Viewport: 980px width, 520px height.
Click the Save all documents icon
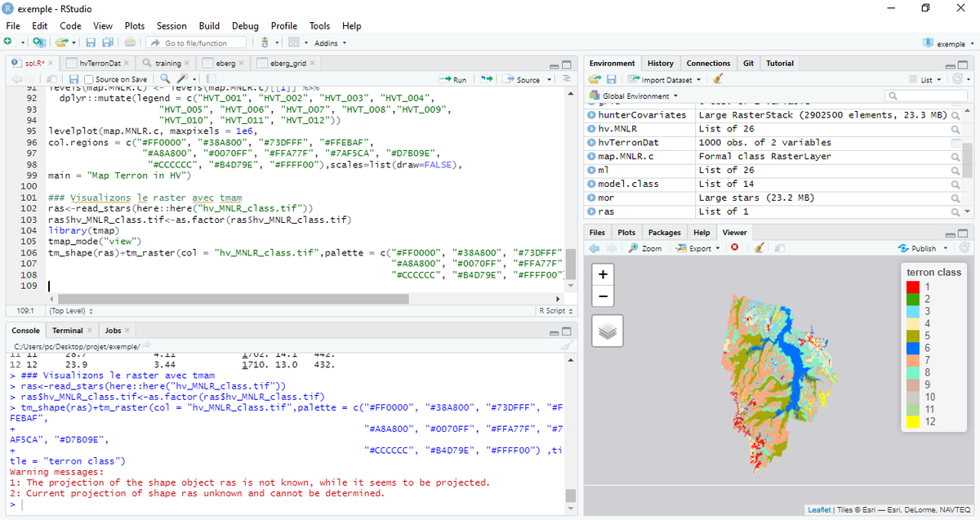click(107, 42)
